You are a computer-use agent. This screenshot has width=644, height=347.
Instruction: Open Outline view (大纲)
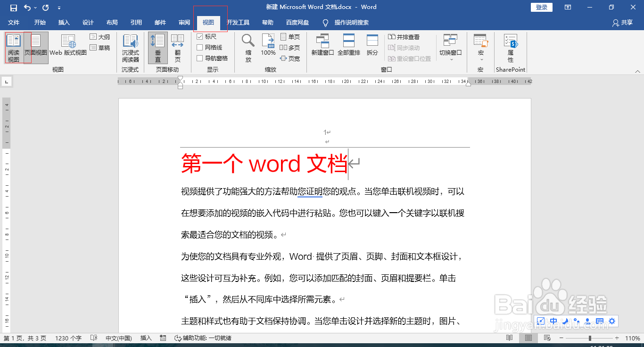coord(100,37)
